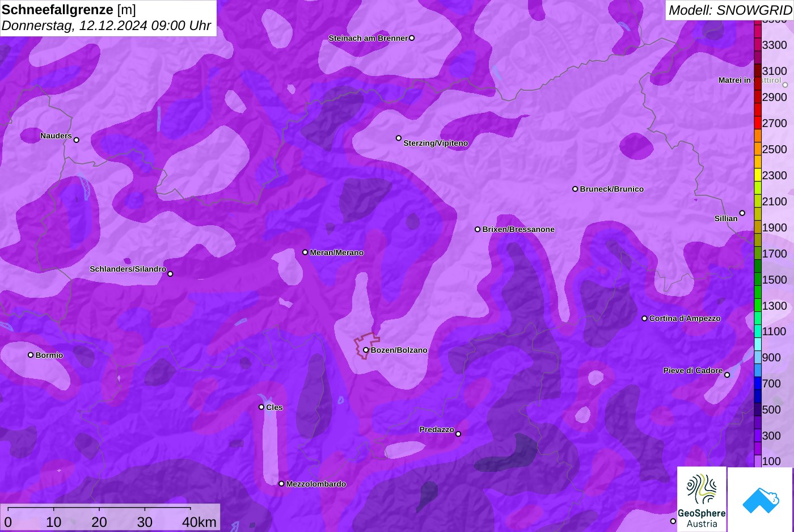Click the date 'Donnerstag, 12.12.2024 09:00 Uhr'

pyautogui.click(x=106, y=26)
